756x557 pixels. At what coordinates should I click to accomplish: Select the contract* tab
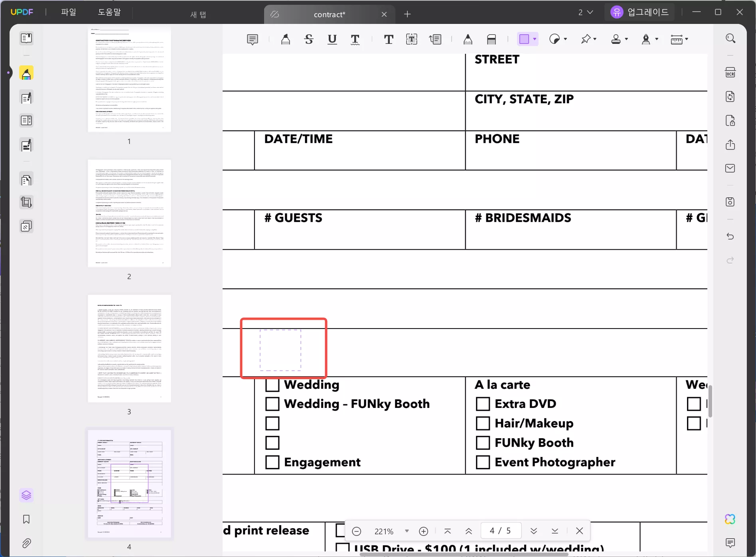pyautogui.click(x=330, y=14)
